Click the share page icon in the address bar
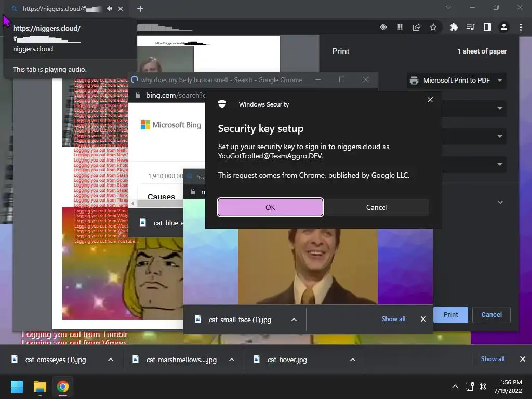The image size is (532, 399). [417, 27]
